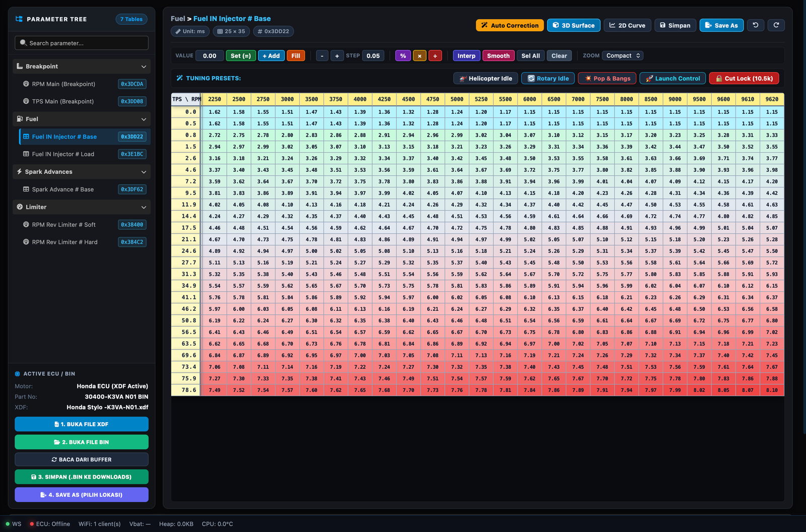The height and width of the screenshot is (532, 806).
Task: Collapse the Spark Advances section chevron
Action: 144,172
